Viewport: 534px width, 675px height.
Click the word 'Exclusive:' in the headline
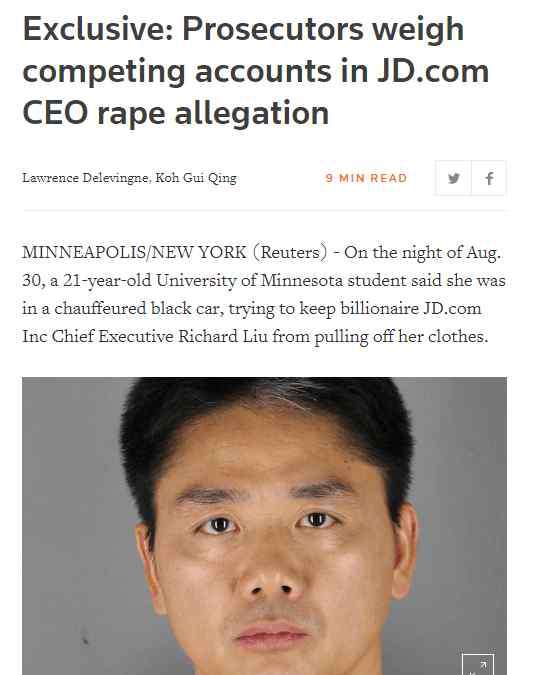98,29
